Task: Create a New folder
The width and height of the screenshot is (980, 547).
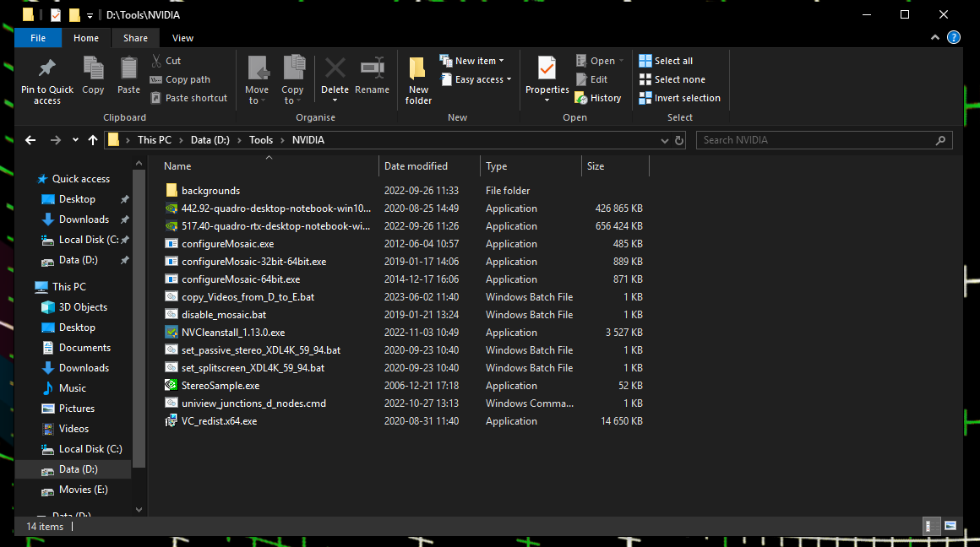Action: click(418, 80)
